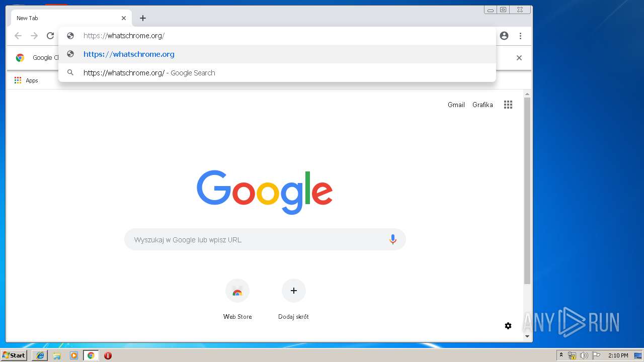Click the magnifier icon in search suggestion
The width and height of the screenshot is (644, 362).
coord(70,73)
